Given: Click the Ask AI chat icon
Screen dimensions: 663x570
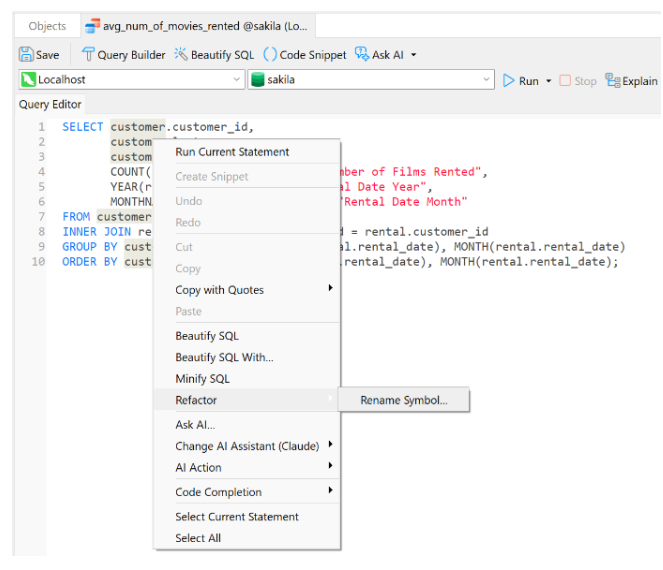Looking at the screenshot, I should [362, 54].
